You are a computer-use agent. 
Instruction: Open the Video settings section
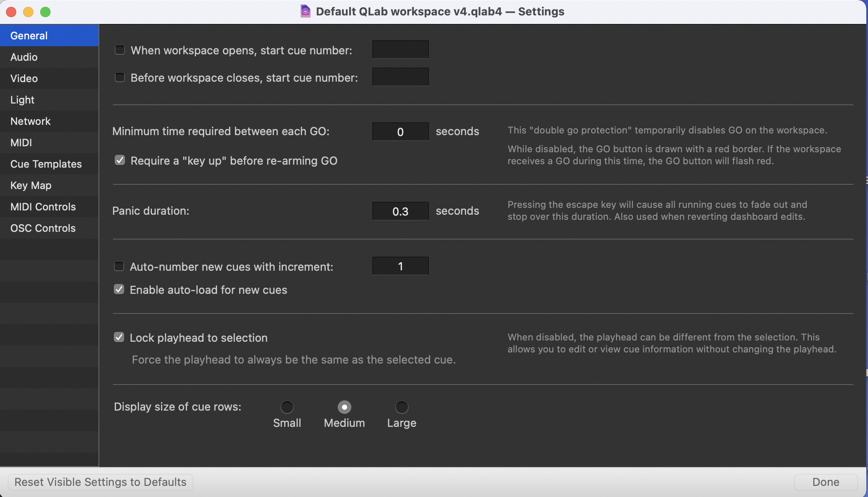pos(24,78)
